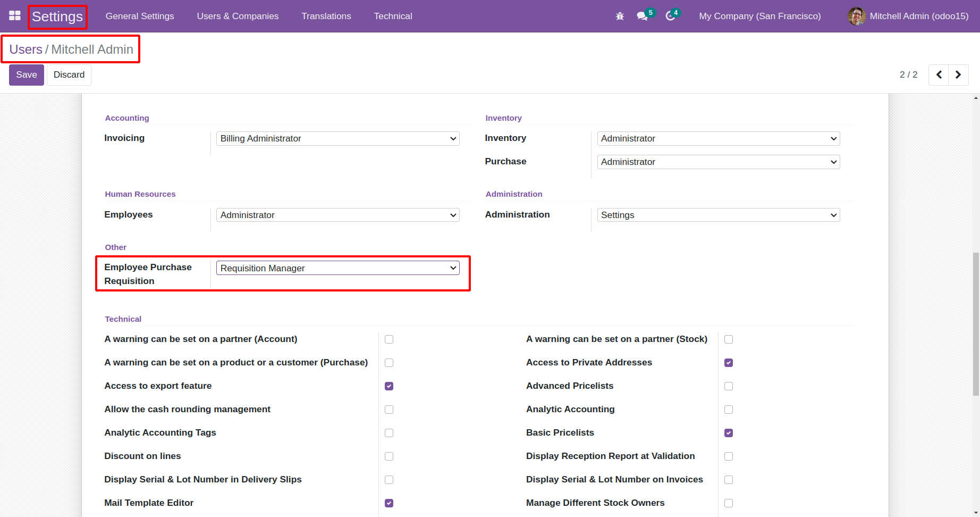
Task: Toggle warning on partner (Stock) checkbox
Action: (x=729, y=339)
